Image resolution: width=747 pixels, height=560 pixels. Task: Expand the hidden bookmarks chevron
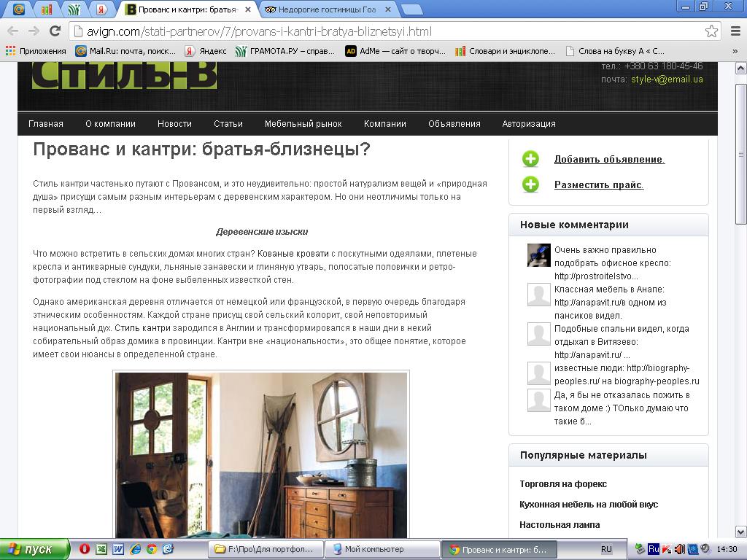pos(735,51)
